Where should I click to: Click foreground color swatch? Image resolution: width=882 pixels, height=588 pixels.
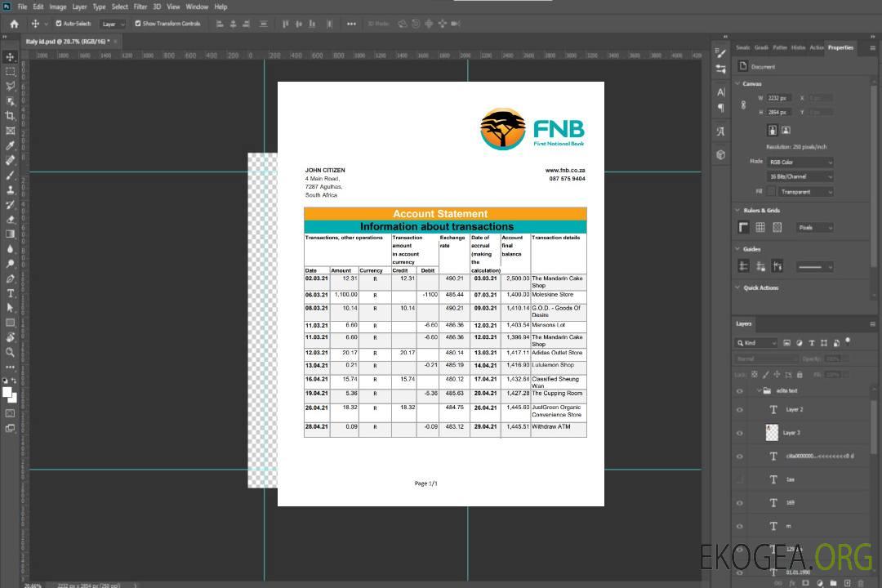[x=7, y=393]
